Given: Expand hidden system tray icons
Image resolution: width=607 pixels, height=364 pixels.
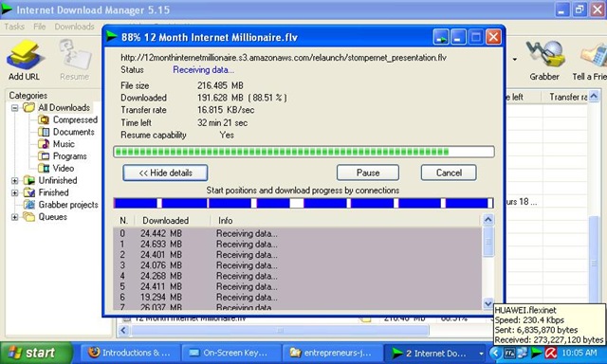Looking at the screenshot, I should (x=495, y=353).
